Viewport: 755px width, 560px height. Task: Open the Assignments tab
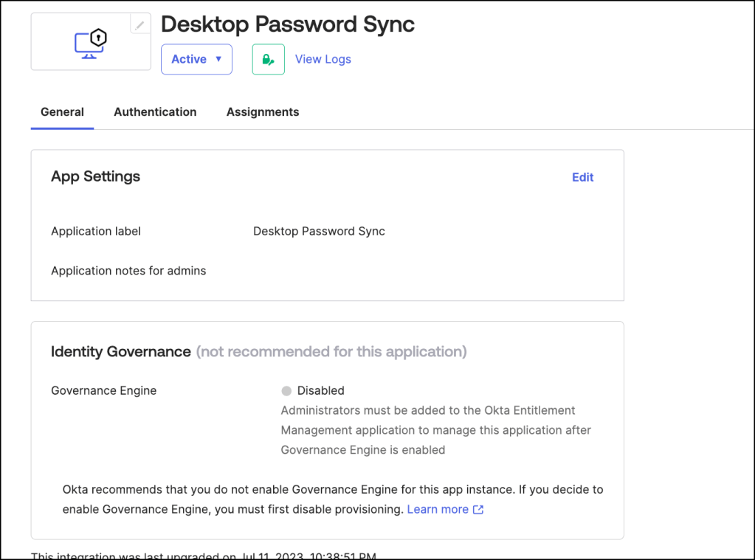pyautogui.click(x=263, y=112)
